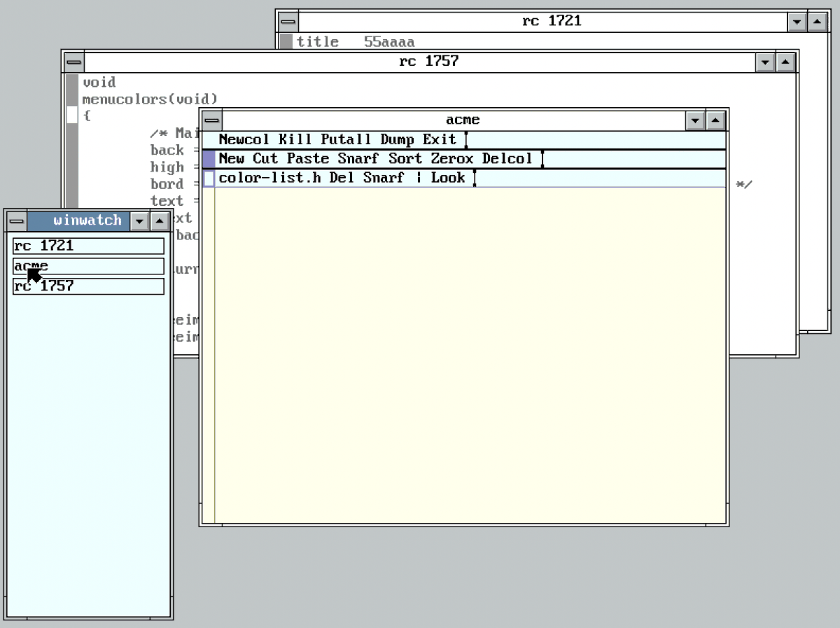Click 'bord' line in rc 1757
Screen dimensions: 840x628
click(167, 184)
